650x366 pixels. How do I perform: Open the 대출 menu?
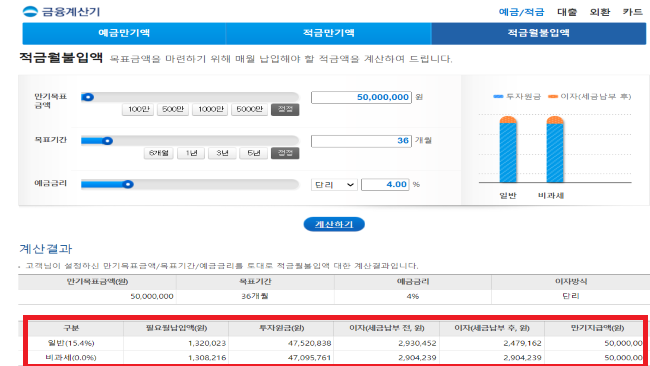[x=567, y=12]
